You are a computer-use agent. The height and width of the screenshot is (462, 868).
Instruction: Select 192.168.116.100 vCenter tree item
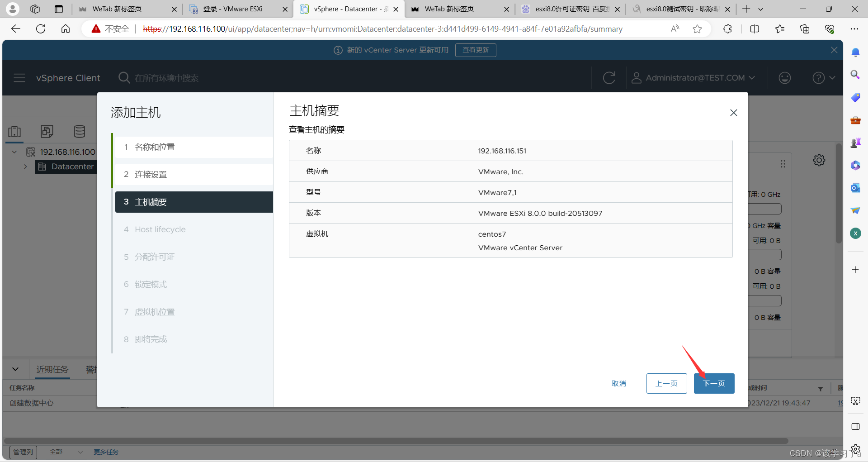pyautogui.click(x=67, y=152)
